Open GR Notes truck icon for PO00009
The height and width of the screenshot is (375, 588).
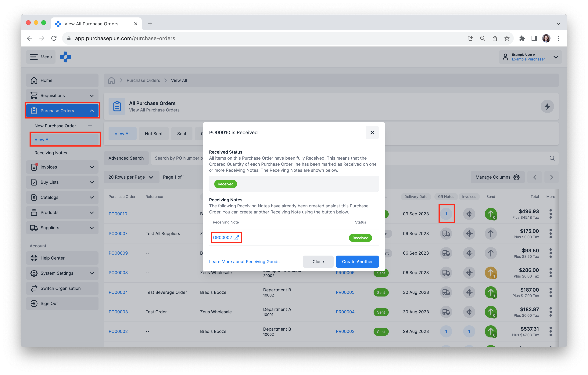(x=446, y=253)
